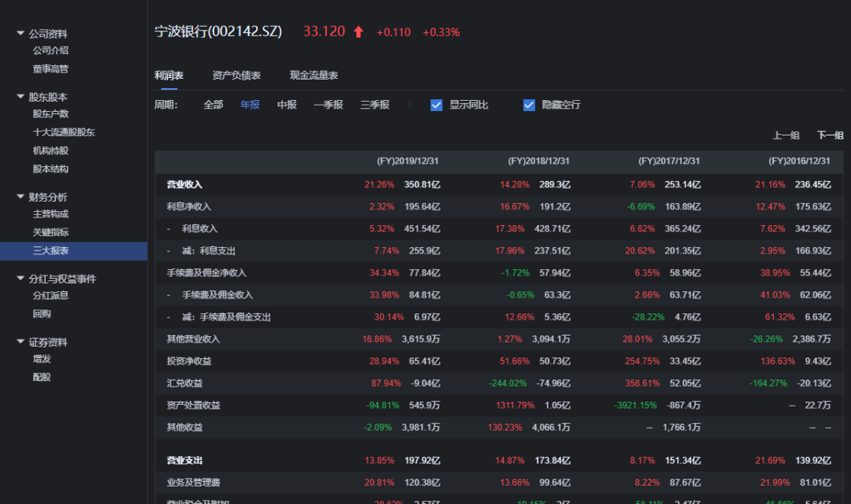This screenshot has width=851, height=504.
Task: Choose the 三季报 period filter
Action: coord(375,105)
